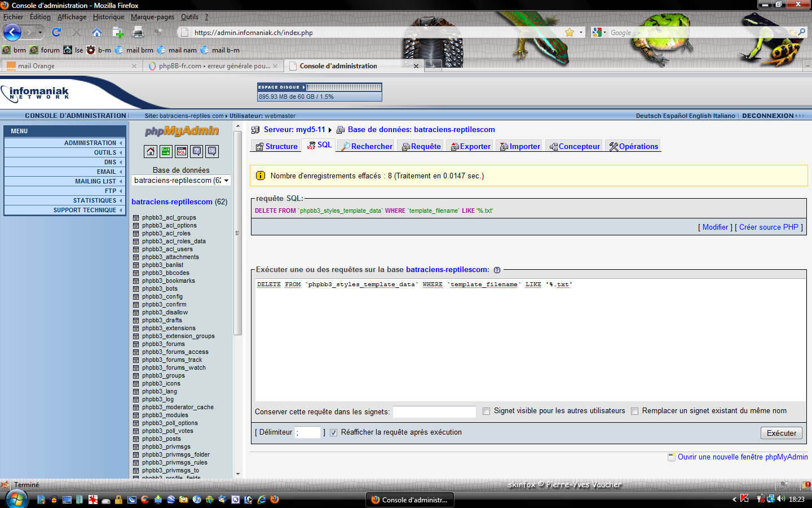Click the bookmark star in address bar
The width and height of the screenshot is (812, 508).
click(570, 32)
